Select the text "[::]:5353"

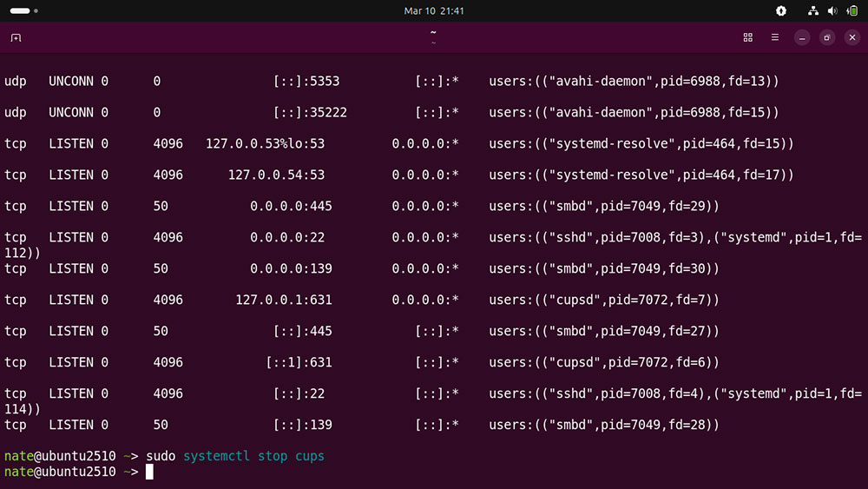[306, 81]
